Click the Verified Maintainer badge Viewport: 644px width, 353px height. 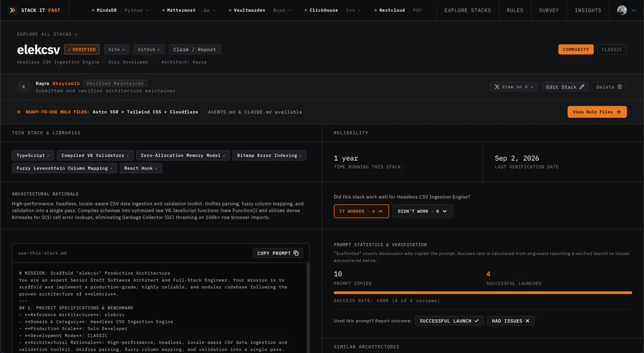[115, 83]
